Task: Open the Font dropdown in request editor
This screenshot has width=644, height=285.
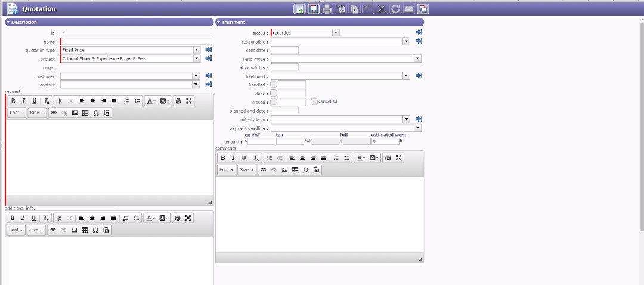Action: 16,113
